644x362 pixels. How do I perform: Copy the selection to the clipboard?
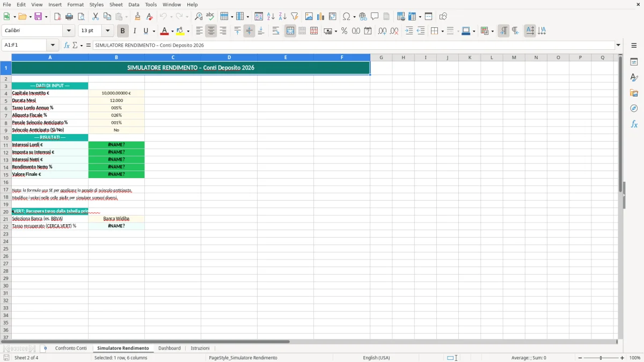pyautogui.click(x=107, y=17)
